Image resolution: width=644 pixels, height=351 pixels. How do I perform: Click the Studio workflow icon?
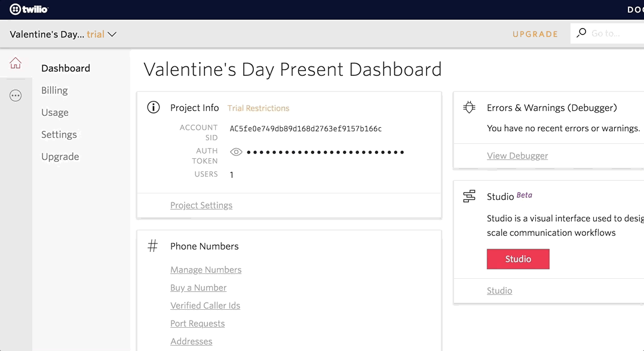pos(469,196)
